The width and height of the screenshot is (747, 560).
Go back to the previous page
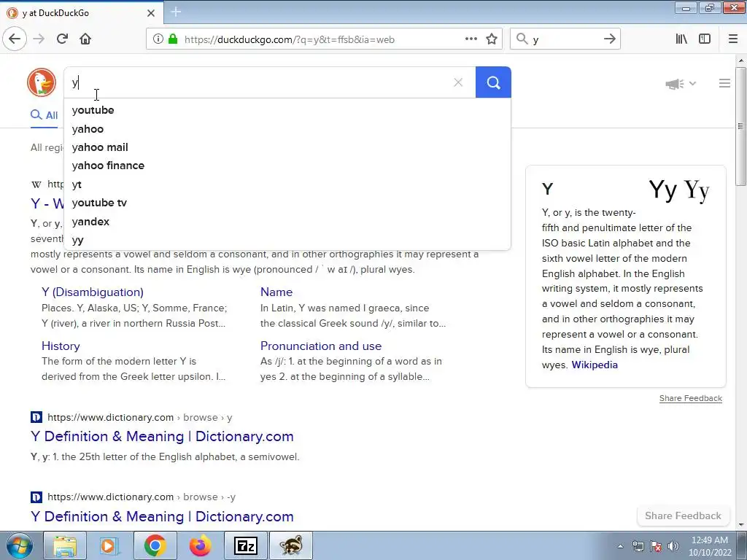tap(15, 39)
